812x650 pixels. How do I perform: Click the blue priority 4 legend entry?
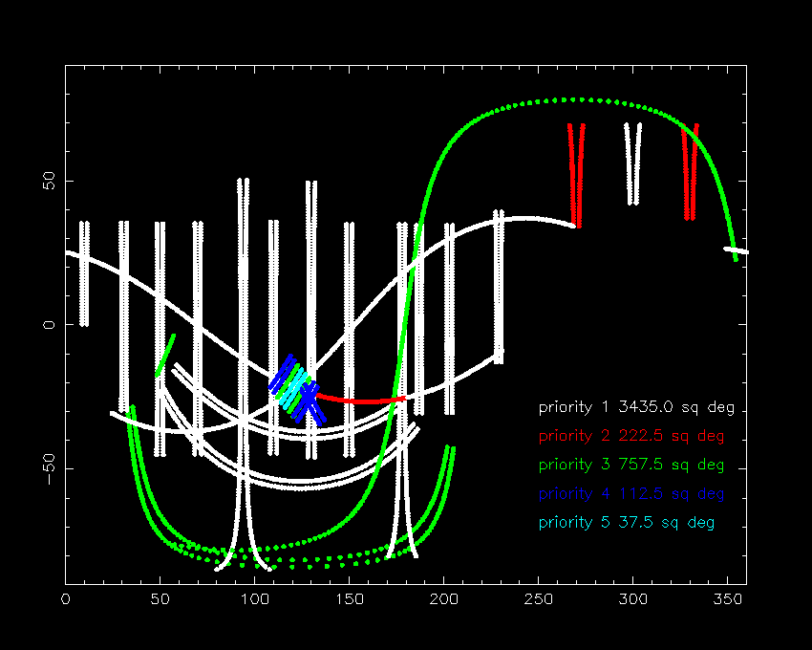tap(631, 494)
